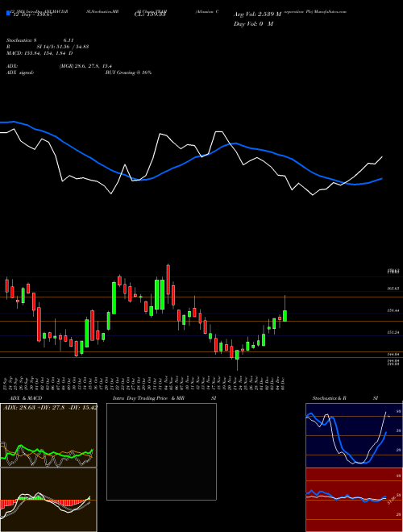Viewport: 403px width, 532px height.
Task: Click the blue Stochastics chart panel
Action: pos(354,435)
